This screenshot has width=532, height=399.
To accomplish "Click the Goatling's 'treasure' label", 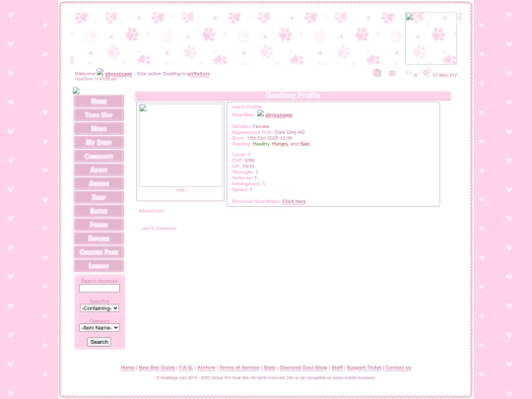I will coord(160,229).
